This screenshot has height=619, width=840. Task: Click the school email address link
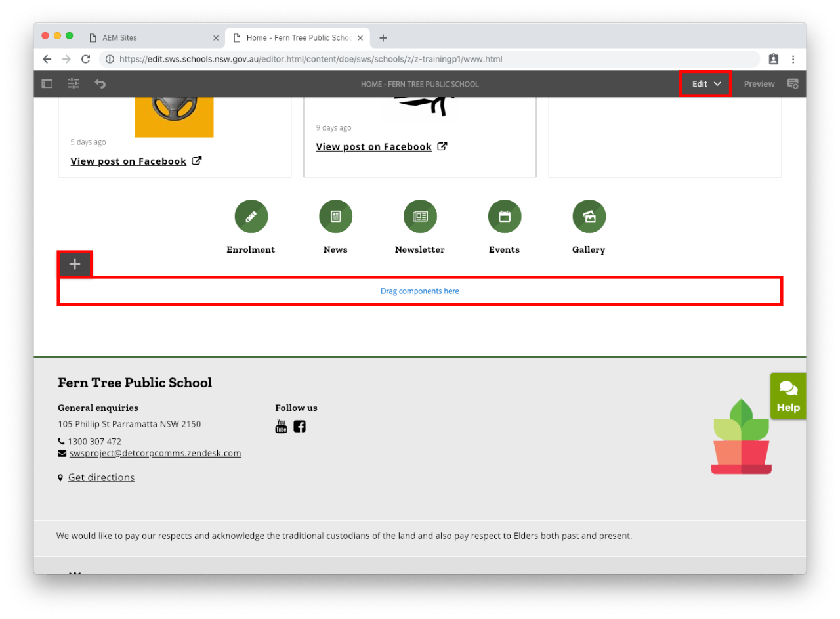(156, 453)
